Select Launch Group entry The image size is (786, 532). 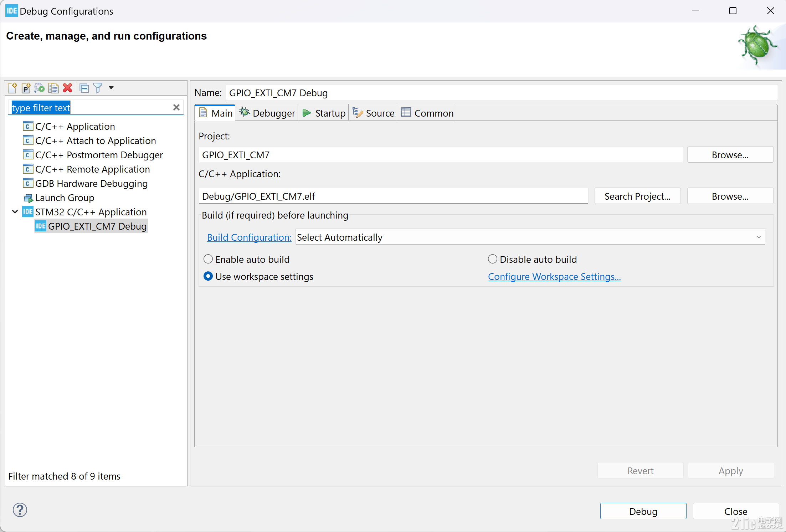pyautogui.click(x=58, y=198)
